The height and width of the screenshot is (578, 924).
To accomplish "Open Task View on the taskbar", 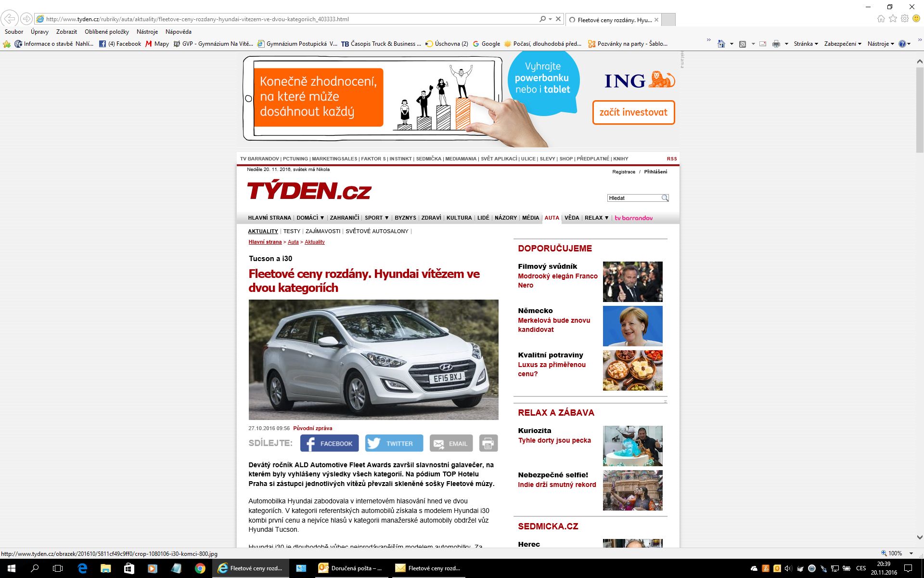I will pyautogui.click(x=58, y=568).
